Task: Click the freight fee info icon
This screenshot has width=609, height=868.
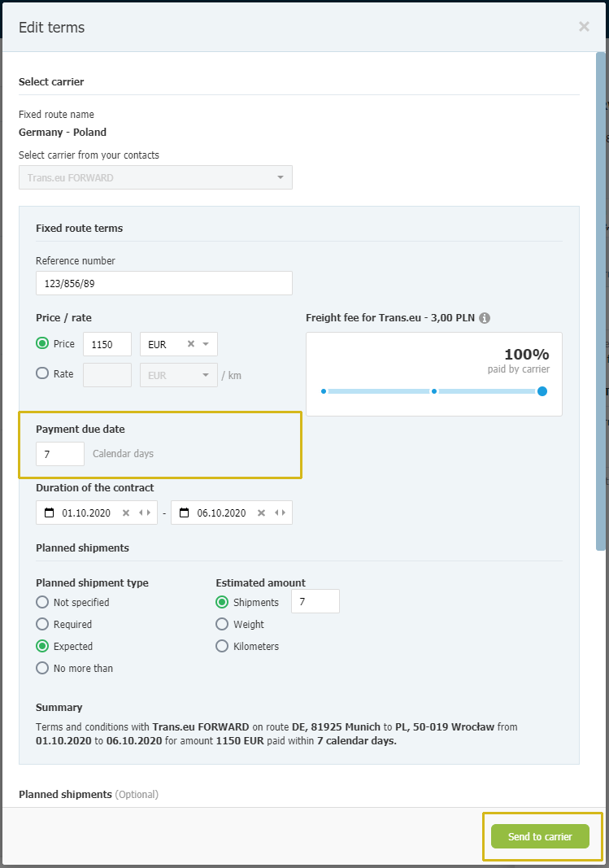Action: pyautogui.click(x=485, y=318)
